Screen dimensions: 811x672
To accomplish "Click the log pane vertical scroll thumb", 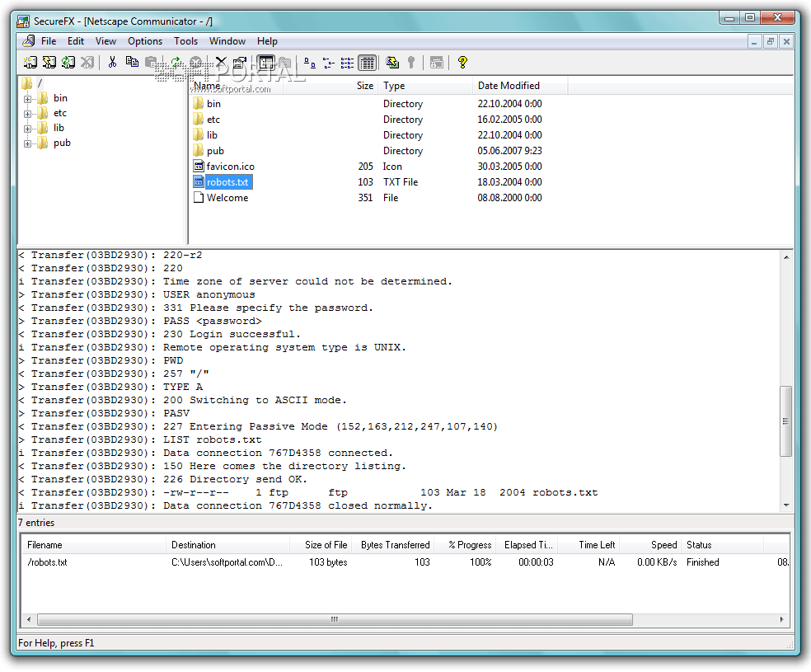I will (x=786, y=421).
